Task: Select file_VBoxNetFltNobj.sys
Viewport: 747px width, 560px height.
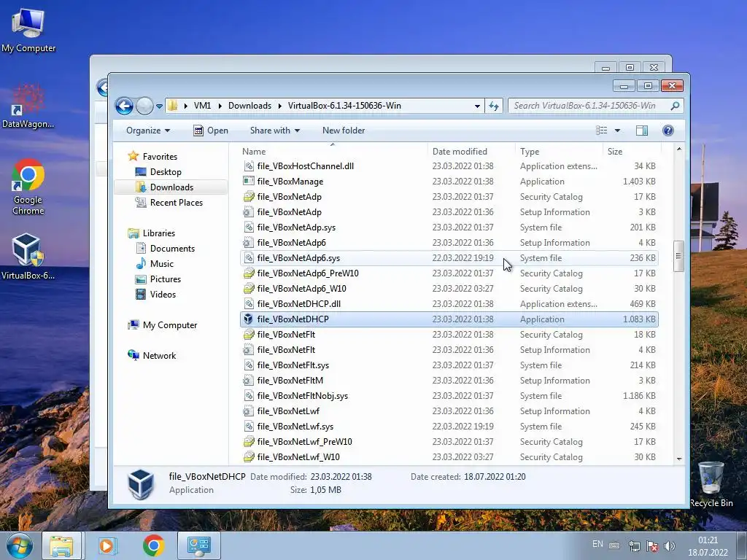Action: pyautogui.click(x=303, y=396)
